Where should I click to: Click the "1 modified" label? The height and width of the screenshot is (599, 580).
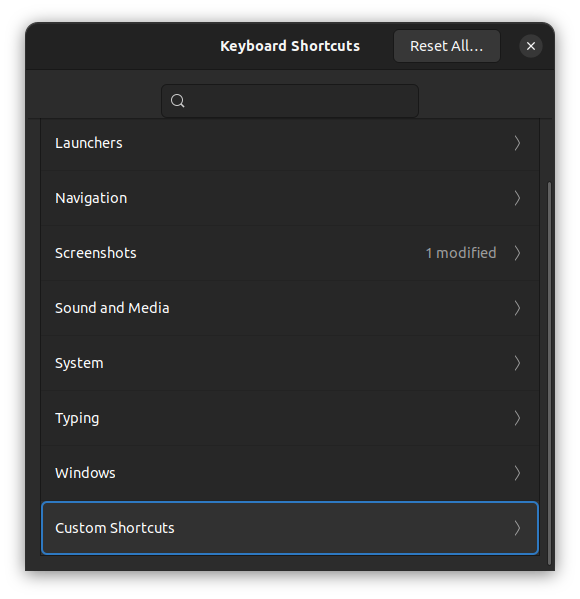[x=461, y=253]
